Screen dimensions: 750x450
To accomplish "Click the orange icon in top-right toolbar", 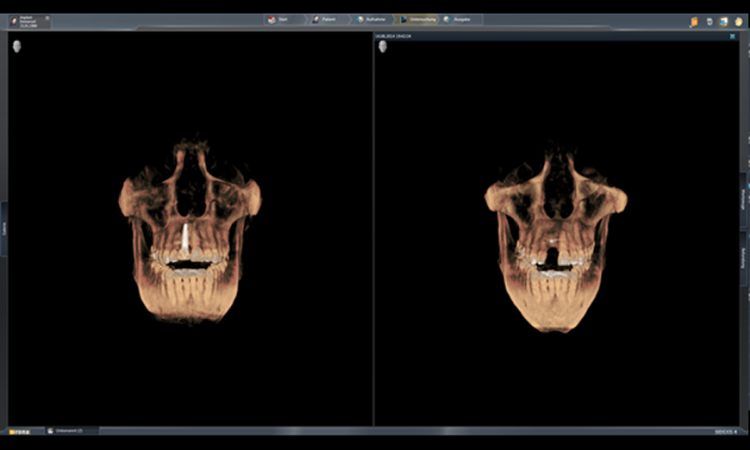I will [694, 22].
